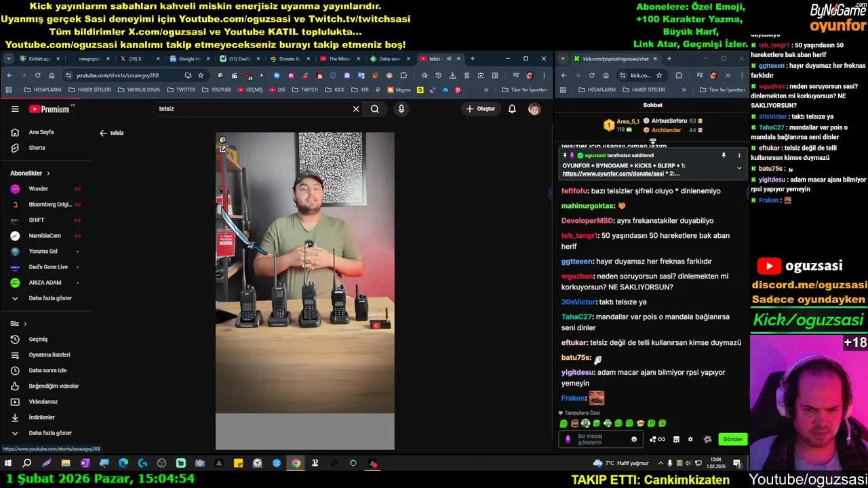Open the oyunfor.com donate link

tap(612, 174)
